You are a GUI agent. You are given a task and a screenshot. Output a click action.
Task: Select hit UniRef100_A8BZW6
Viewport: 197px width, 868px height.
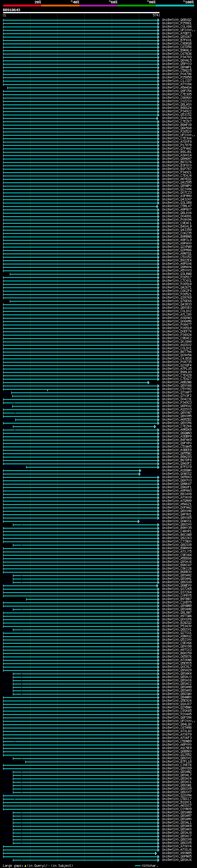coord(177,382)
